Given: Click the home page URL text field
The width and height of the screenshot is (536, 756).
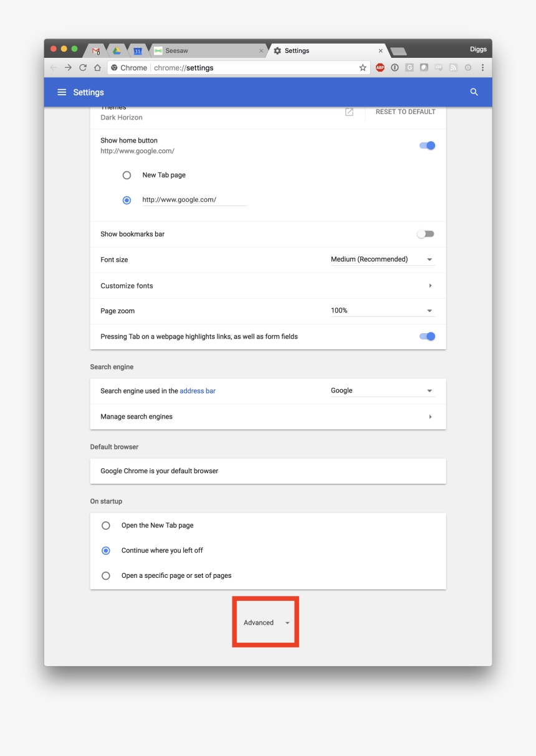Looking at the screenshot, I should (194, 200).
